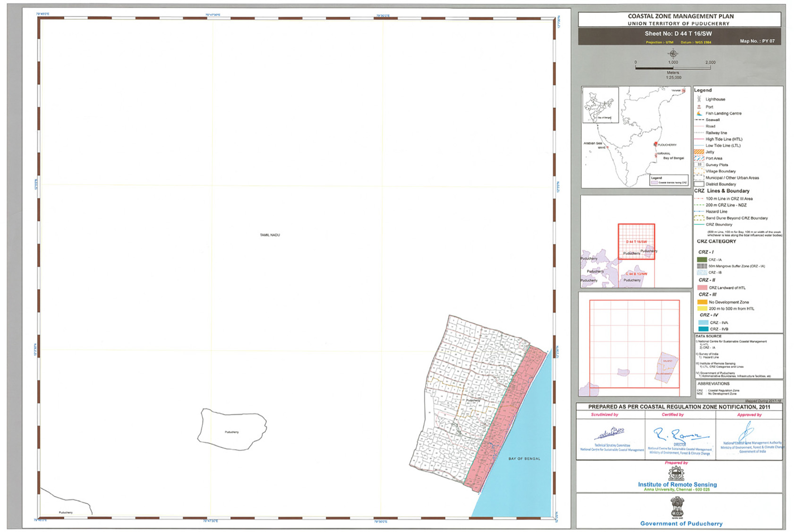Click the 'COASTAL ZONE MANAGEMENT PLAN' title
The image size is (794, 532).
(681, 16)
